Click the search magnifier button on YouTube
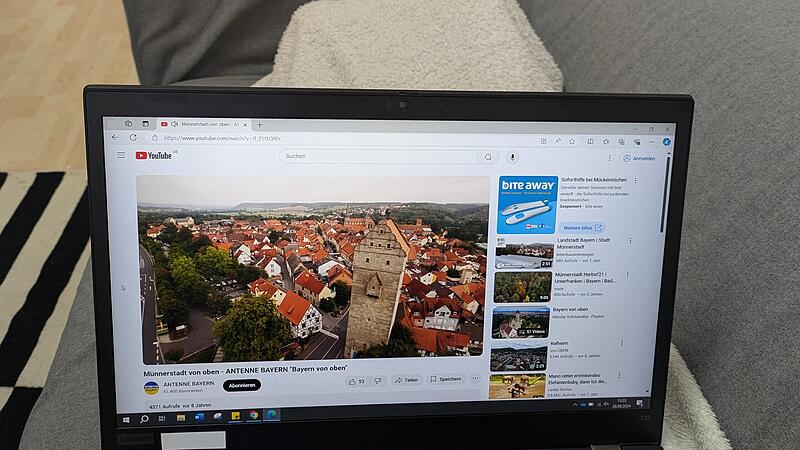The image size is (800, 450). pos(488,157)
